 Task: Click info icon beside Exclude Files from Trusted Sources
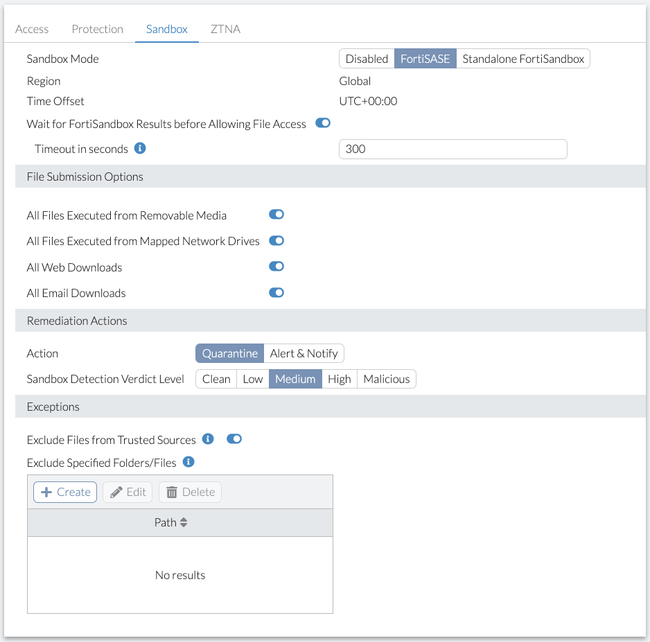click(208, 439)
